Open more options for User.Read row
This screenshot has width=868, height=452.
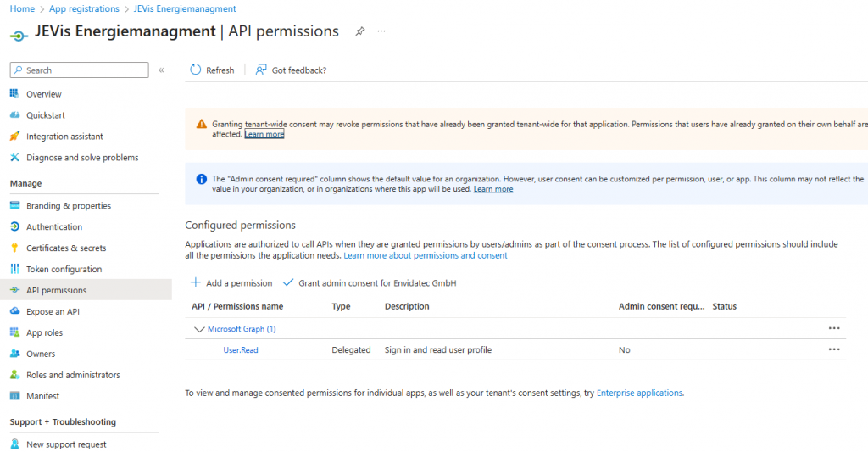tap(834, 349)
